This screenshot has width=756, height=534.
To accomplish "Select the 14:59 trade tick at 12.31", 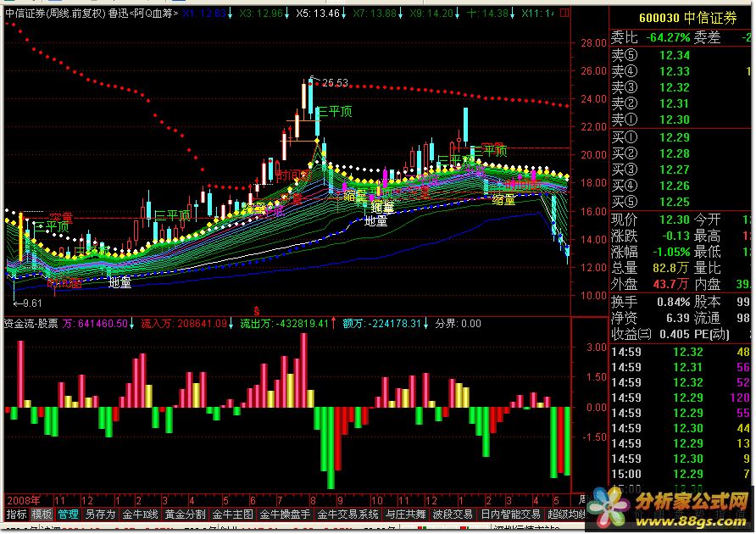I will point(681,367).
